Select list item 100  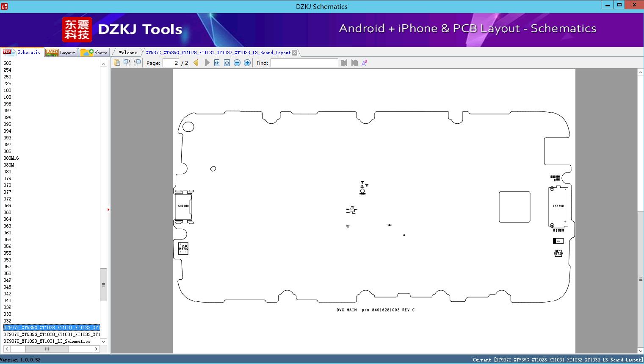[8, 97]
